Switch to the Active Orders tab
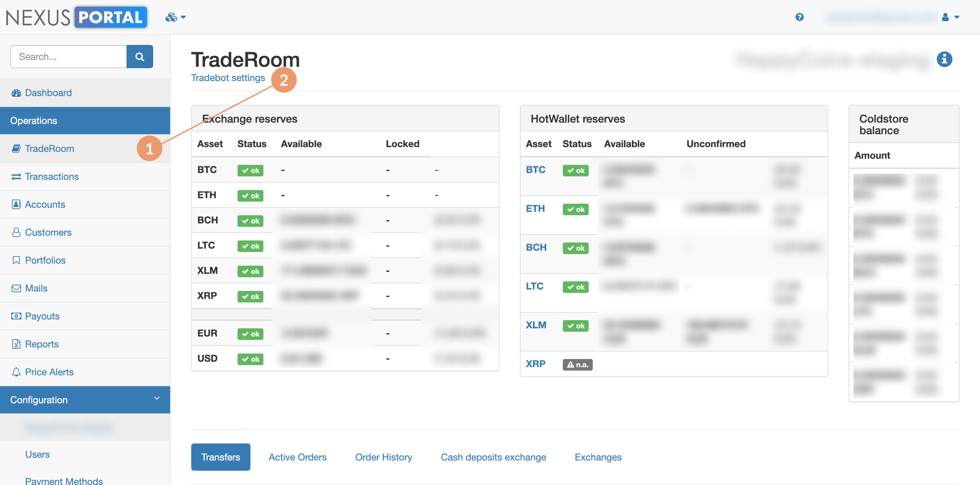The width and height of the screenshot is (980, 485). [297, 457]
